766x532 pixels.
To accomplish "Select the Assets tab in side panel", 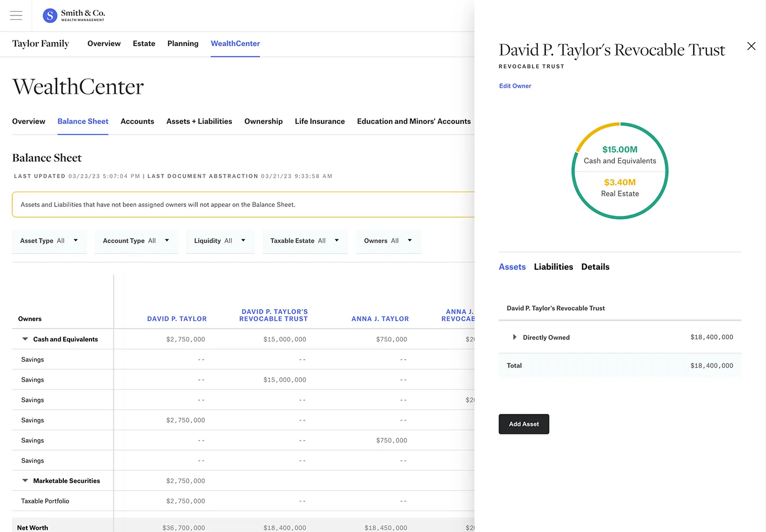I will point(512,267).
